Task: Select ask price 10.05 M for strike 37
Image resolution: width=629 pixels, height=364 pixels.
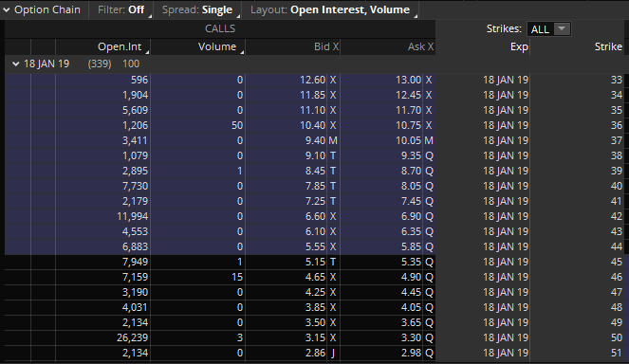Action: [x=414, y=140]
